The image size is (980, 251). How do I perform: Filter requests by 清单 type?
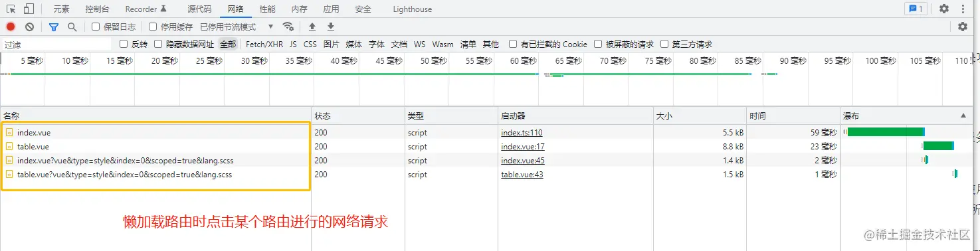[x=468, y=44]
